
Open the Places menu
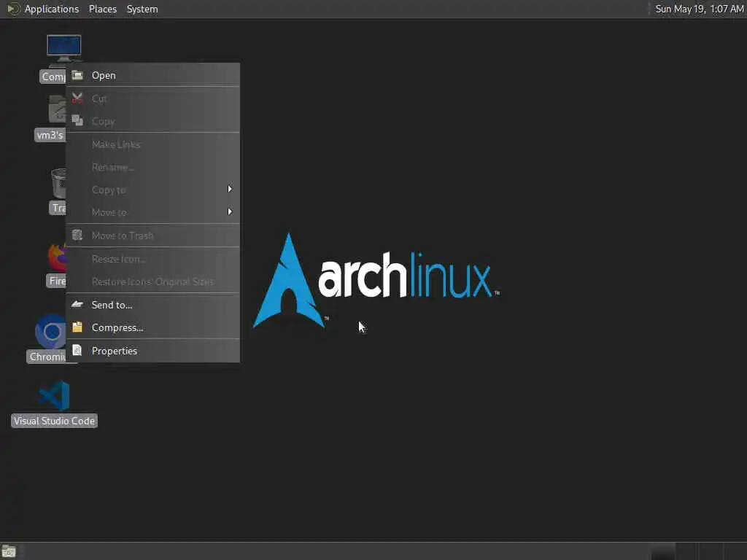click(103, 9)
